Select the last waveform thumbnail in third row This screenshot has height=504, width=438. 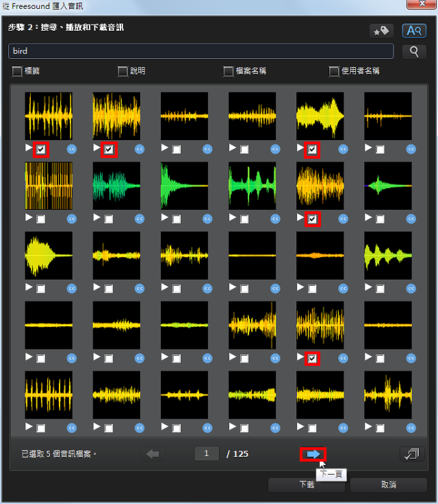[x=388, y=256]
